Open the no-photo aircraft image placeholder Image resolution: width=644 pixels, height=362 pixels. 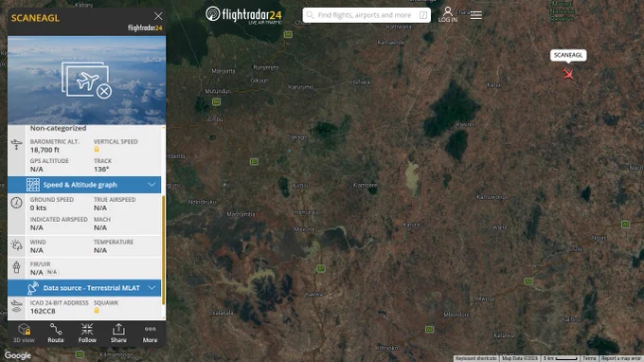[x=87, y=81]
